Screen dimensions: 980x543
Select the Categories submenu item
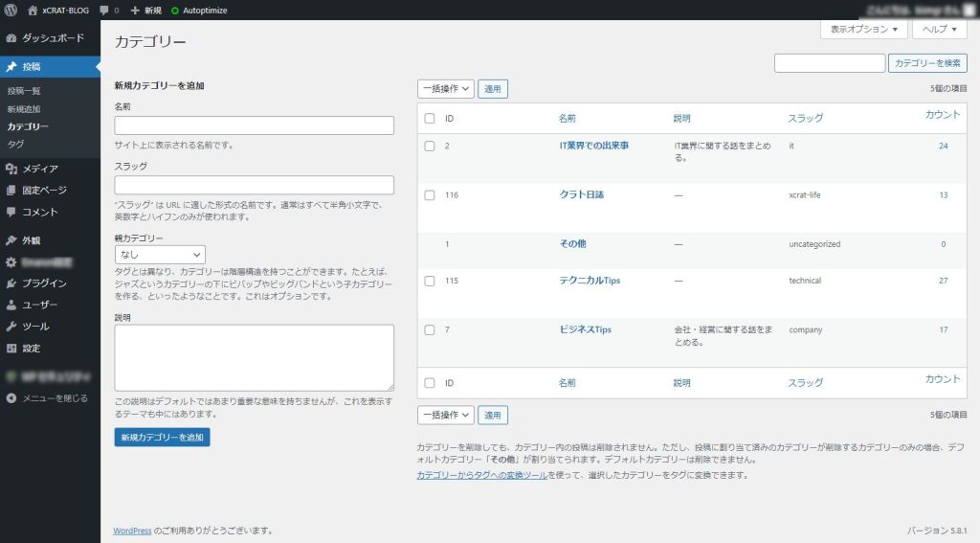pos(28,126)
